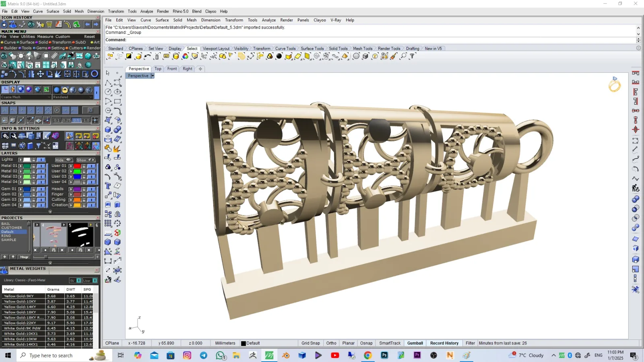Click the back arrow in Icon History
The image size is (644, 362).
[x=87, y=25]
